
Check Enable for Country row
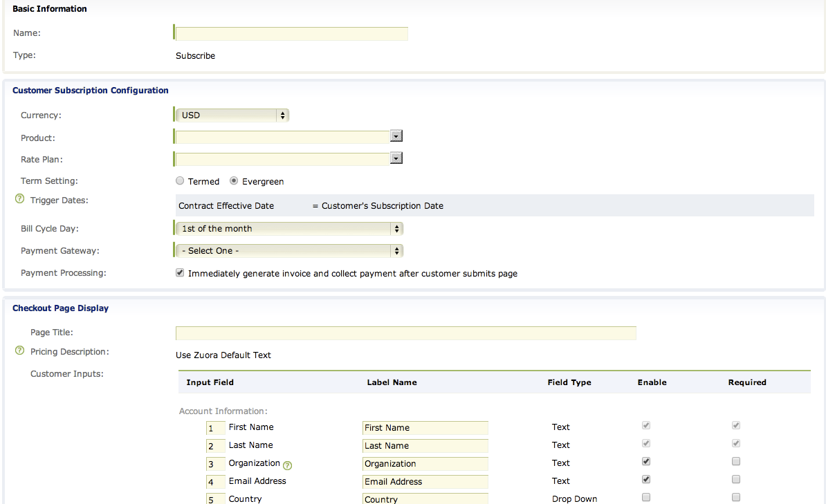click(646, 497)
